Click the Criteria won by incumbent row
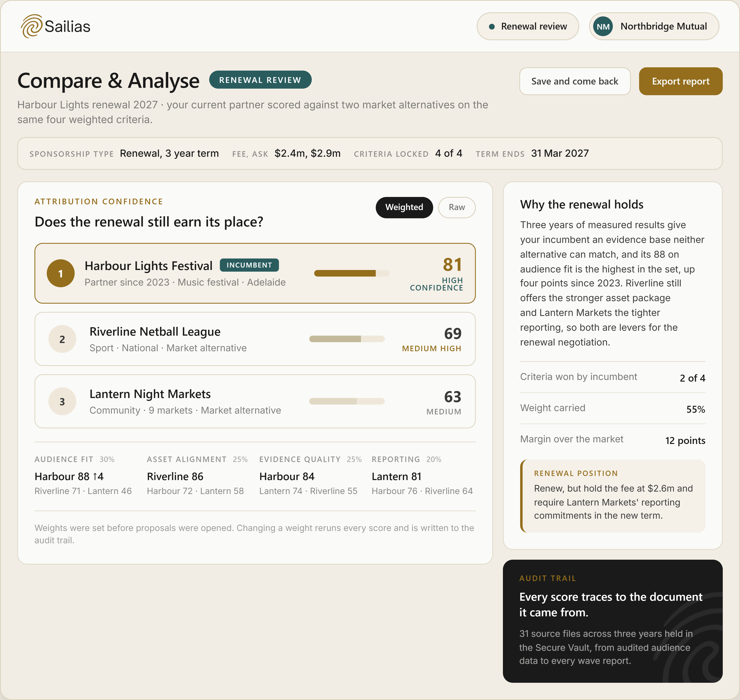Image resolution: width=740 pixels, height=700 pixels. pyautogui.click(x=612, y=377)
